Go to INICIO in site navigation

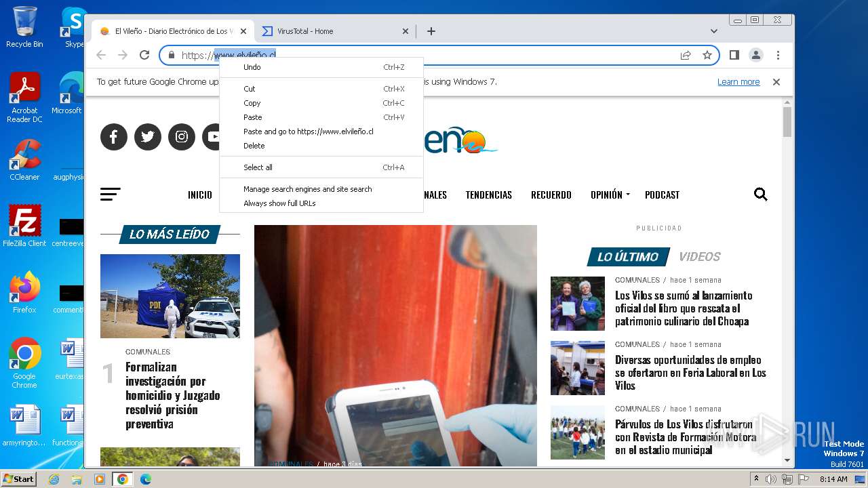coord(200,195)
